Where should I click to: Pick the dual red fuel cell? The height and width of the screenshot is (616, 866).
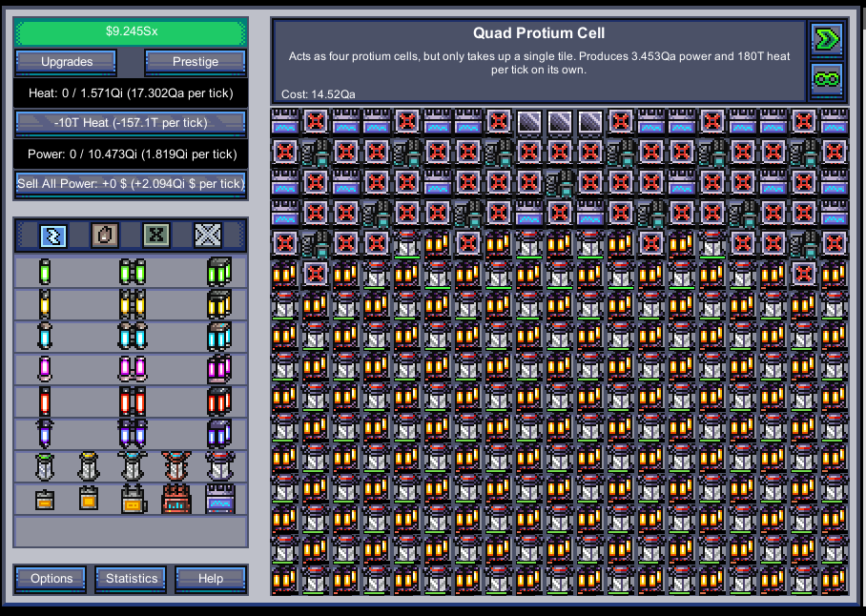(133, 401)
